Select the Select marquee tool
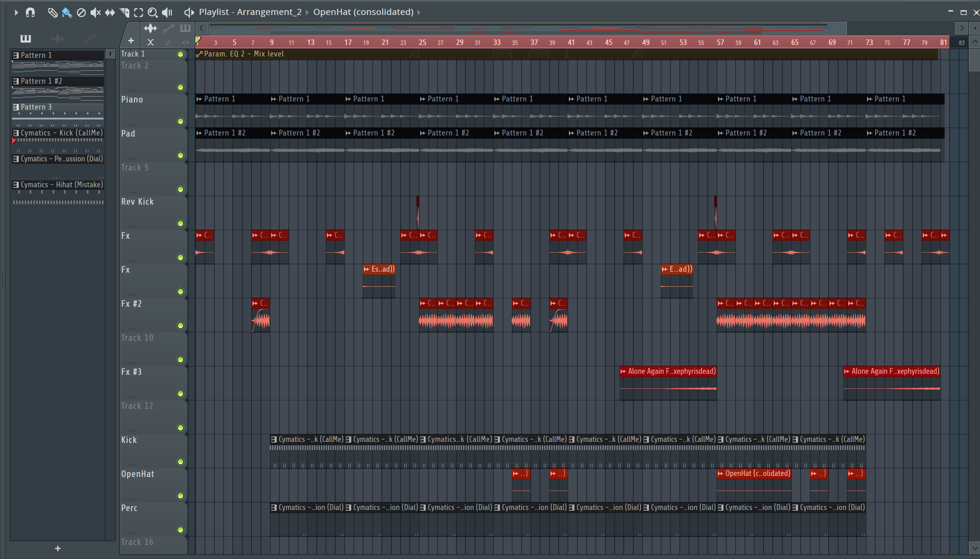The height and width of the screenshot is (559, 980). tap(138, 13)
